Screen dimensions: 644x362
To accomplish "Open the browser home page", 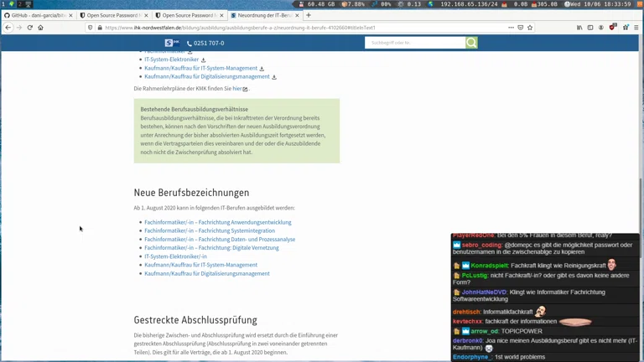I will (40, 28).
